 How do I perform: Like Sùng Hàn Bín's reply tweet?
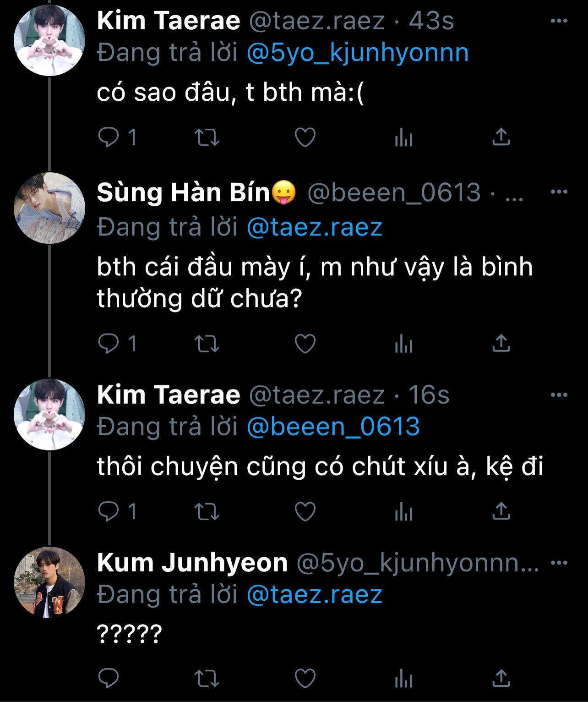[305, 344]
